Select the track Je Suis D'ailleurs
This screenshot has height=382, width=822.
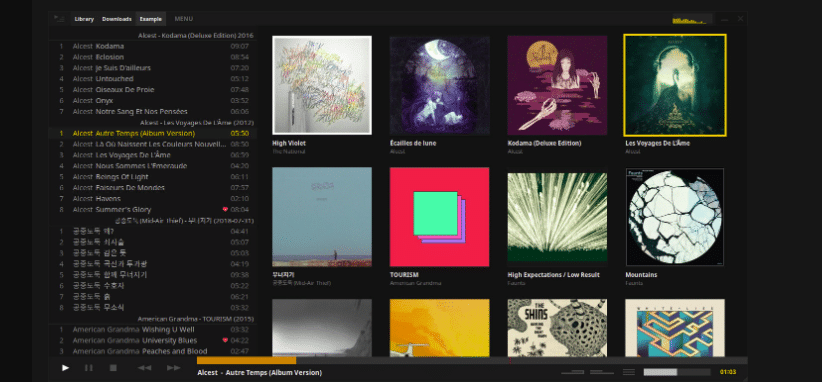[152, 68]
